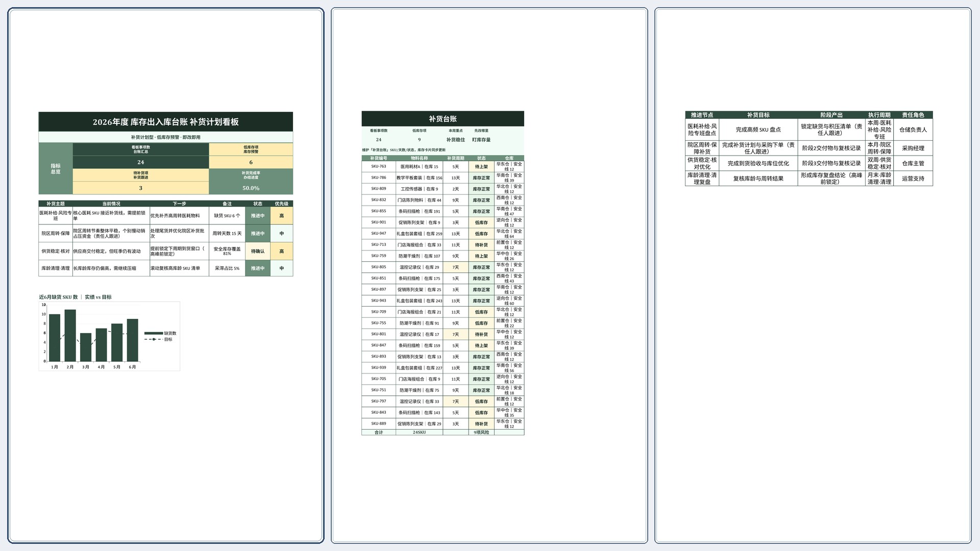Click the '缺货数' legend entry
This screenshot has height=551, width=980.
(161, 333)
